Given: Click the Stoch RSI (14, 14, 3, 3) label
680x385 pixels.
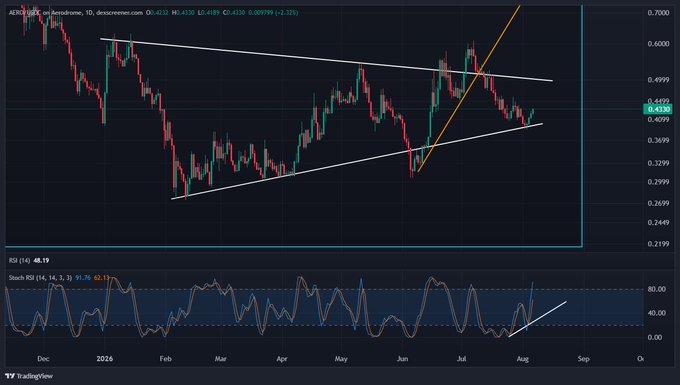Looking at the screenshot, I should 40,277.
